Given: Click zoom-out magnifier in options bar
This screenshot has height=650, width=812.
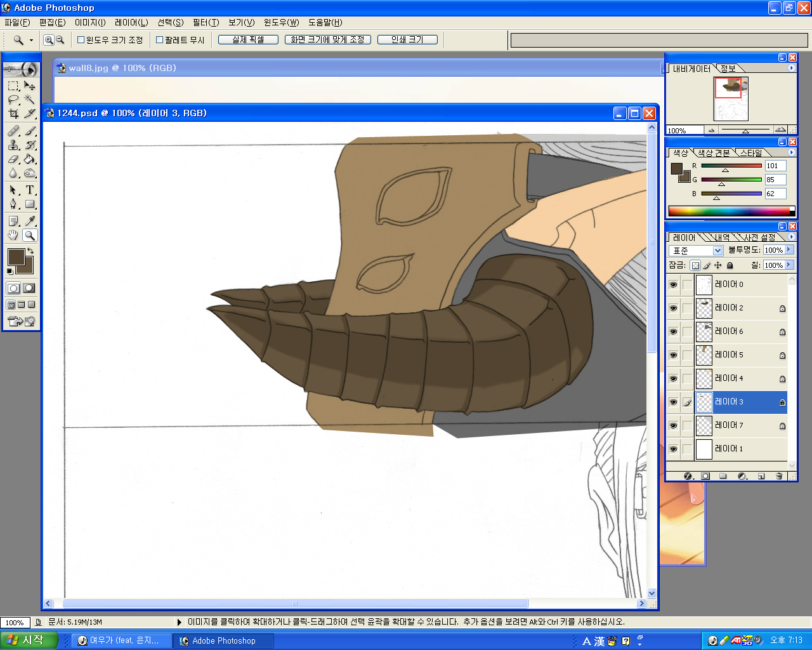Looking at the screenshot, I should click(x=60, y=39).
